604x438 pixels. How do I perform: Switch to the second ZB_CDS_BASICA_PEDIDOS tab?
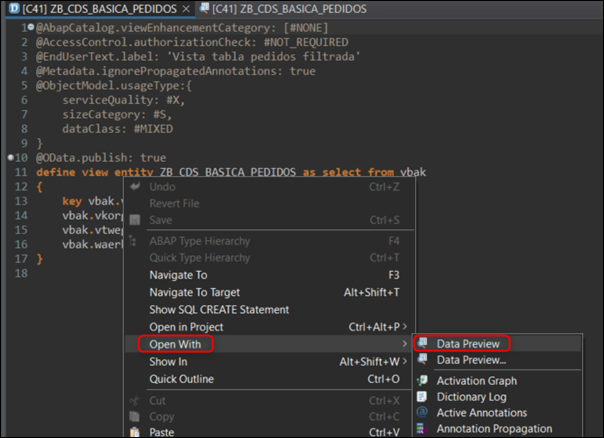click(x=283, y=8)
